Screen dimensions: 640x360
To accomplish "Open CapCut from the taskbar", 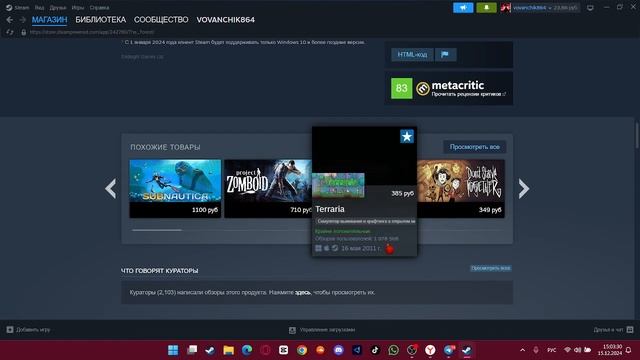I will (x=284, y=350).
